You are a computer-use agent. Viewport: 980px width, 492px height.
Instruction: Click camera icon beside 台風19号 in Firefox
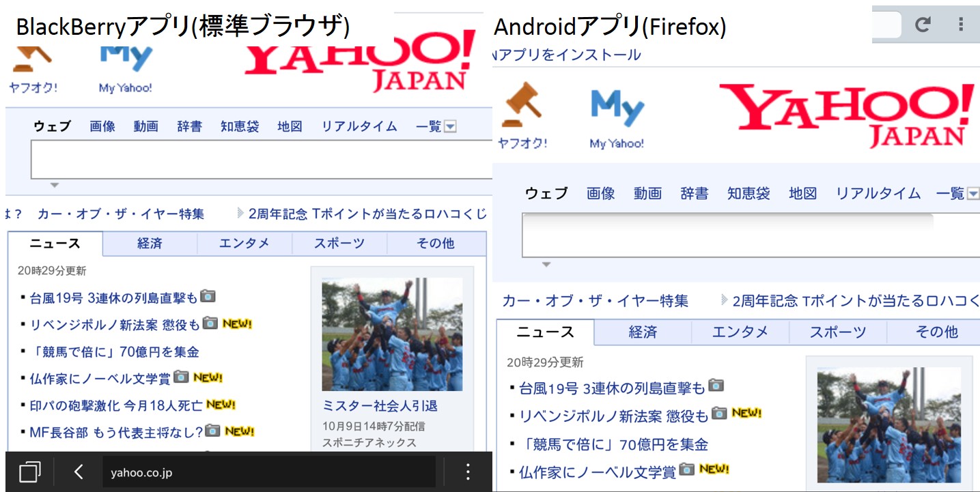716,386
